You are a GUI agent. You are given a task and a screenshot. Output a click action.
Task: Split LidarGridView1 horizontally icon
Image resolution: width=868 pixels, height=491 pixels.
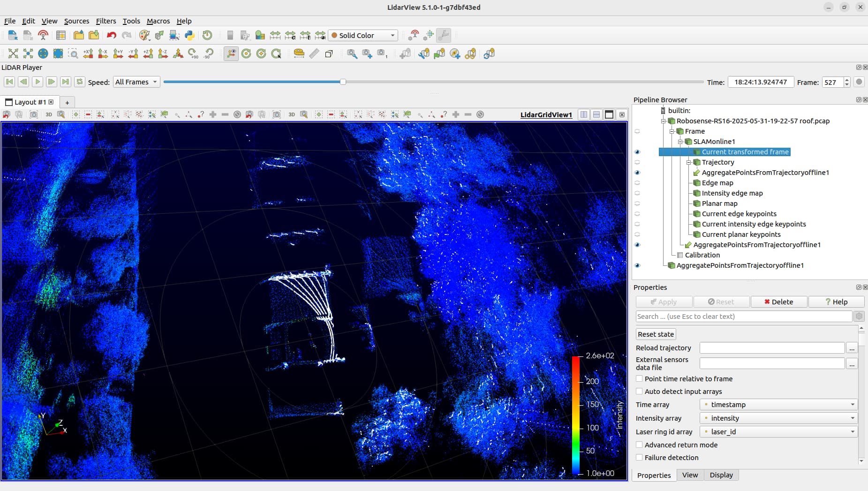point(584,114)
